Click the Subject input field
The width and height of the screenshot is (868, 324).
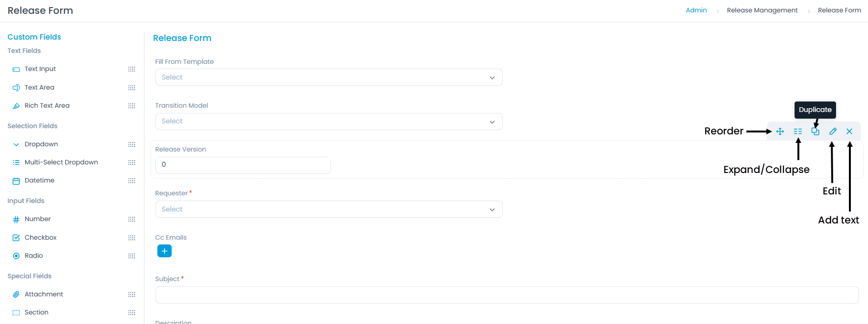[x=506, y=295]
